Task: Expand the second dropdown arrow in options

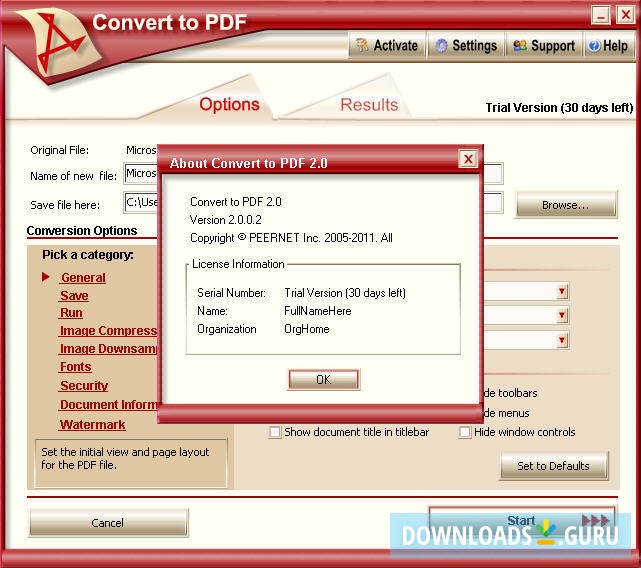Action: pyautogui.click(x=562, y=315)
